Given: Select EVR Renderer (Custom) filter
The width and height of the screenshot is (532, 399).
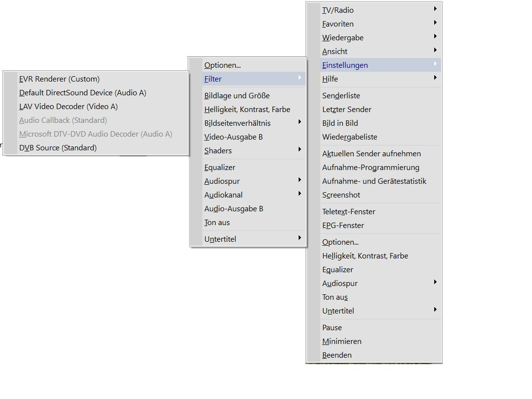Looking at the screenshot, I should click(x=59, y=79).
